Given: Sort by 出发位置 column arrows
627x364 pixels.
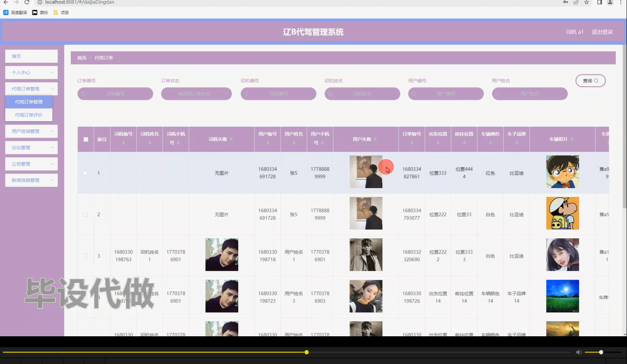Looking at the screenshot, I should [438, 143].
